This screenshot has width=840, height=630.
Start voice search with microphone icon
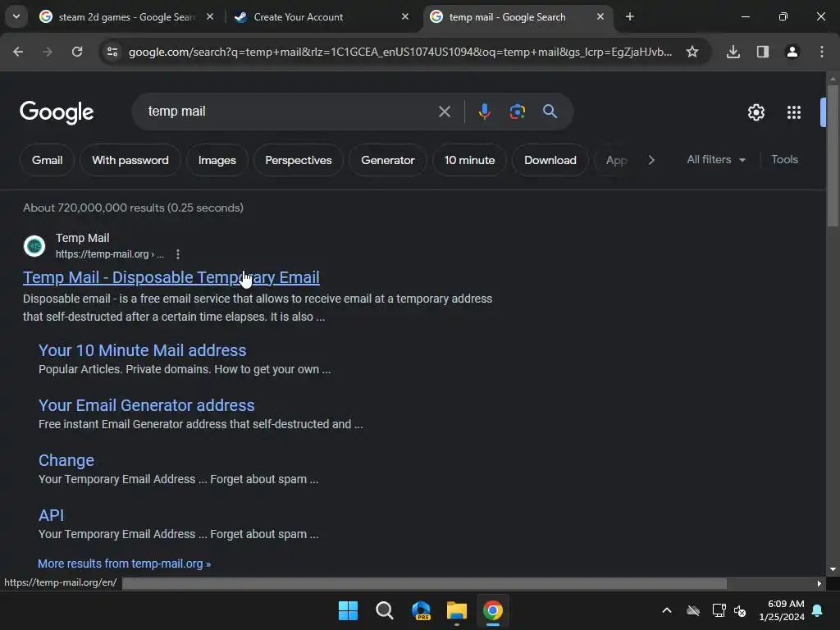pos(484,112)
